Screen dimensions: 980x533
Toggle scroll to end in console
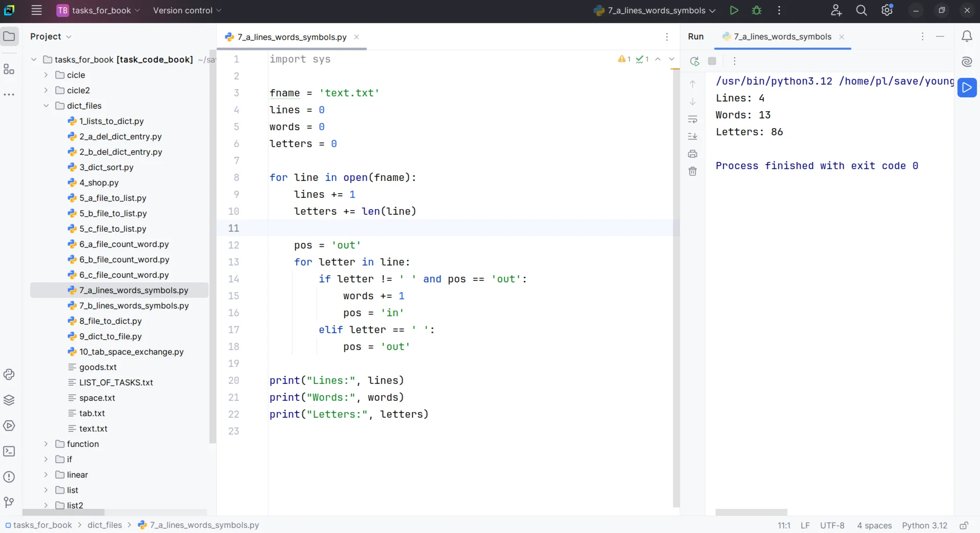pos(693,136)
